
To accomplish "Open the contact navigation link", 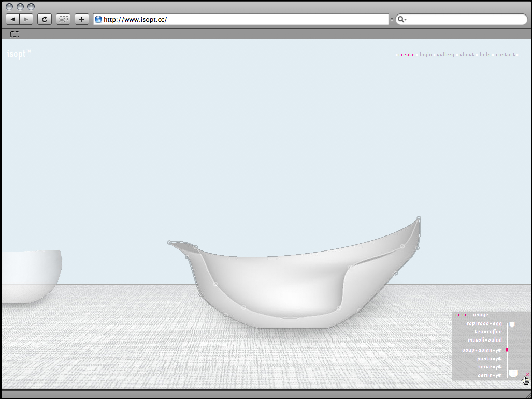I will (506, 54).
